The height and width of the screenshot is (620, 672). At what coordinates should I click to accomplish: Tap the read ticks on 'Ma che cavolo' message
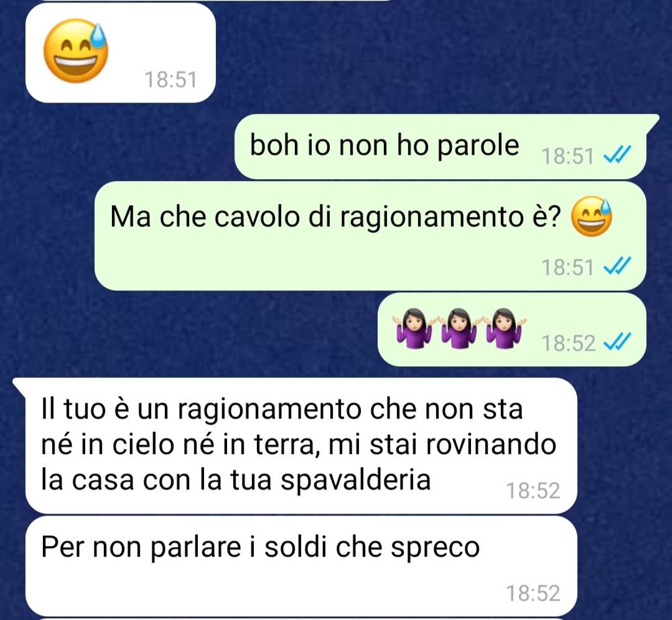(x=617, y=267)
